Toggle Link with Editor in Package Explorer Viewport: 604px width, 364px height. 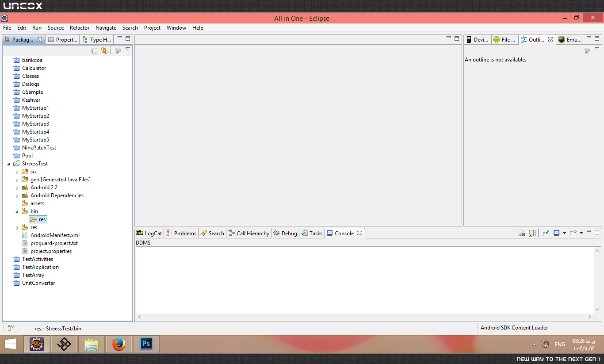(x=104, y=51)
